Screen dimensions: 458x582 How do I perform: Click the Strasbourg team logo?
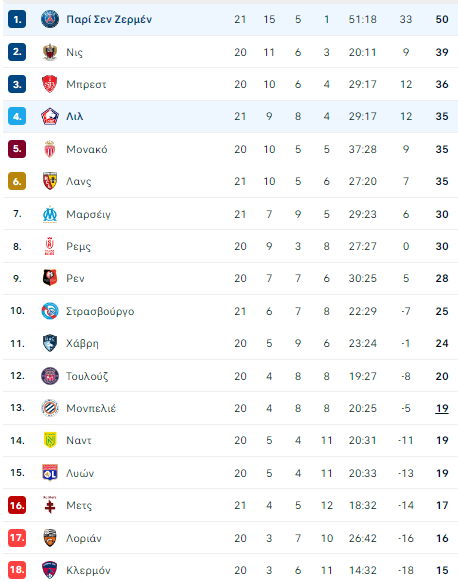click(50, 311)
